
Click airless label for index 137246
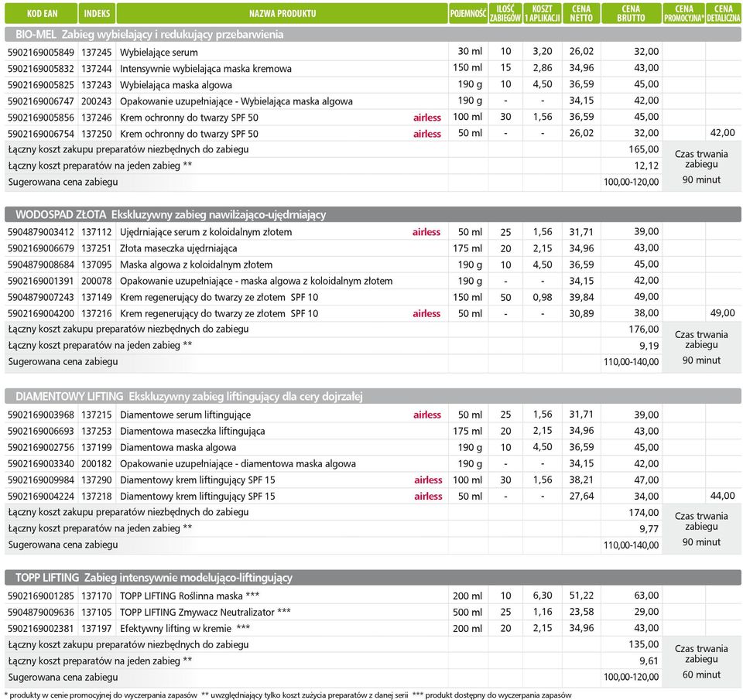427,118
